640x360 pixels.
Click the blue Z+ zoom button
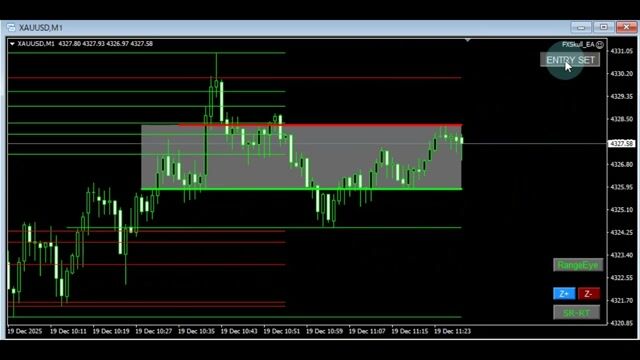pos(564,293)
